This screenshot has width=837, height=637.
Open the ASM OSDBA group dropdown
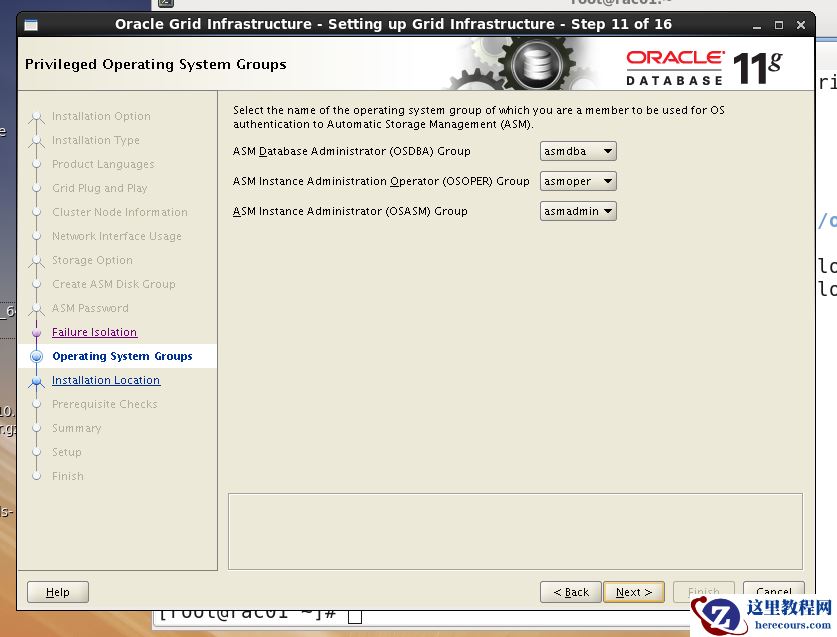[578, 151]
